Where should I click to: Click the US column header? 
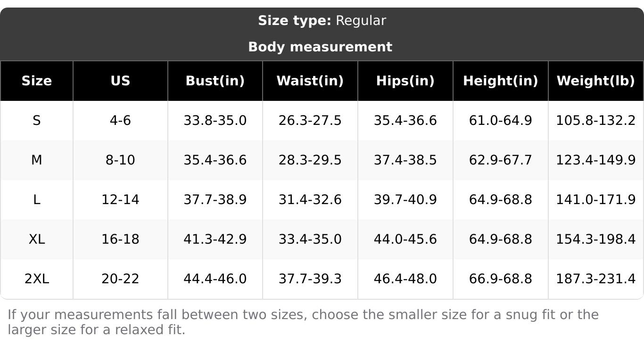(120, 81)
